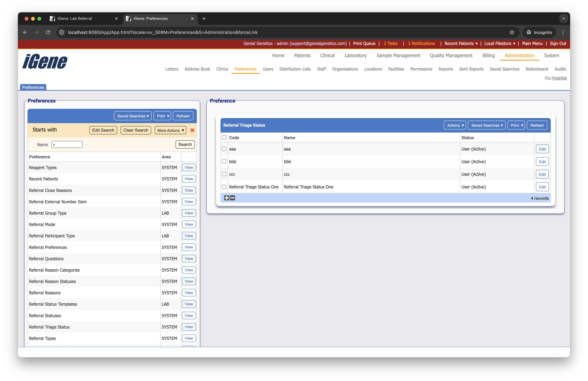Screen dimensions: 588x381
Task: Clear the Starts with filter via red X
Action: pos(193,130)
